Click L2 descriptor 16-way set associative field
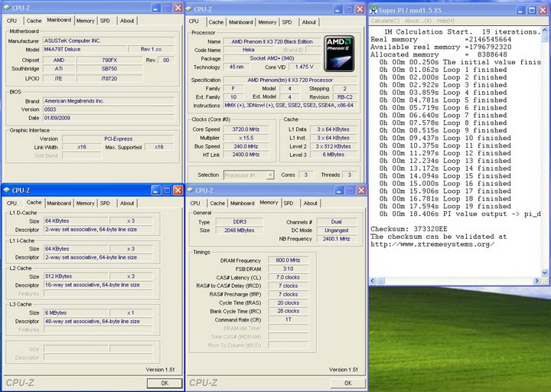Image resolution: width=551 pixels, height=392 pixels. [x=99, y=285]
